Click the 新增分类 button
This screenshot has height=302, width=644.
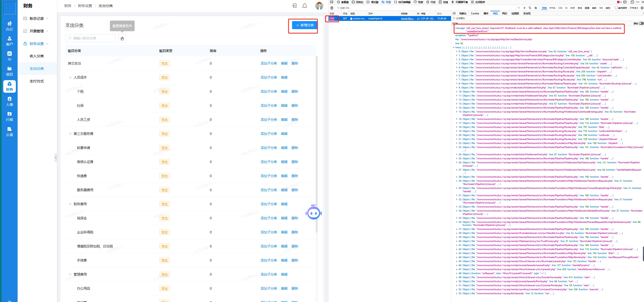click(305, 25)
